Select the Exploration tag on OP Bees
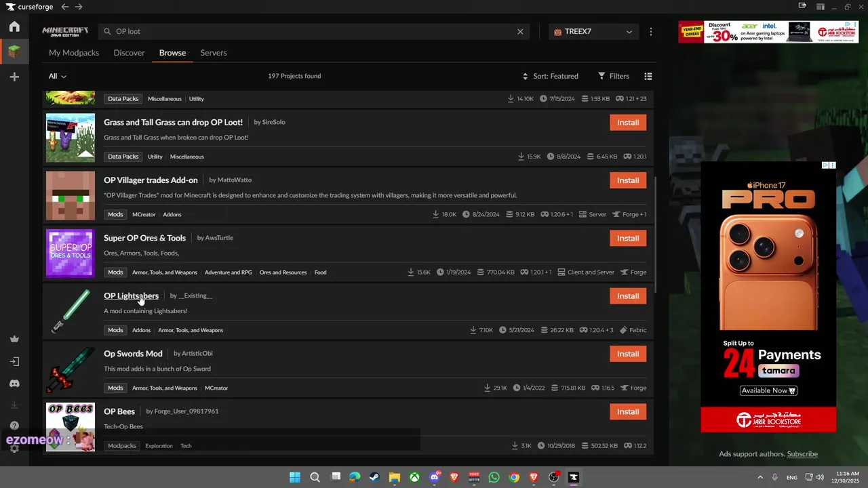 (x=159, y=446)
